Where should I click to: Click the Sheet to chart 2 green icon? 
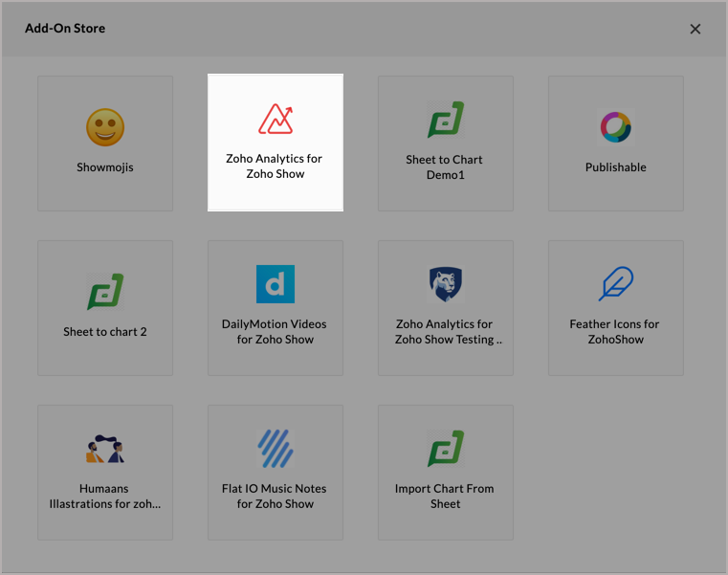tap(105, 292)
